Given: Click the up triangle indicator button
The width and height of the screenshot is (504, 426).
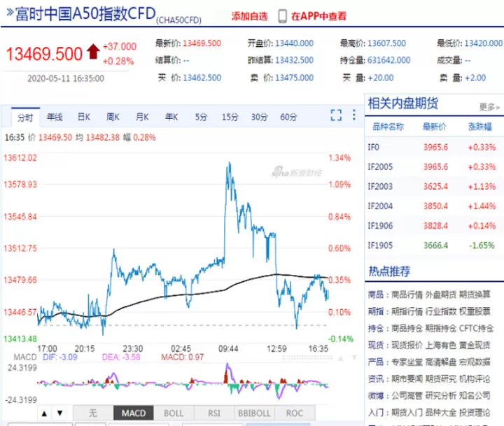Looking at the screenshot, I should click(45, 413).
